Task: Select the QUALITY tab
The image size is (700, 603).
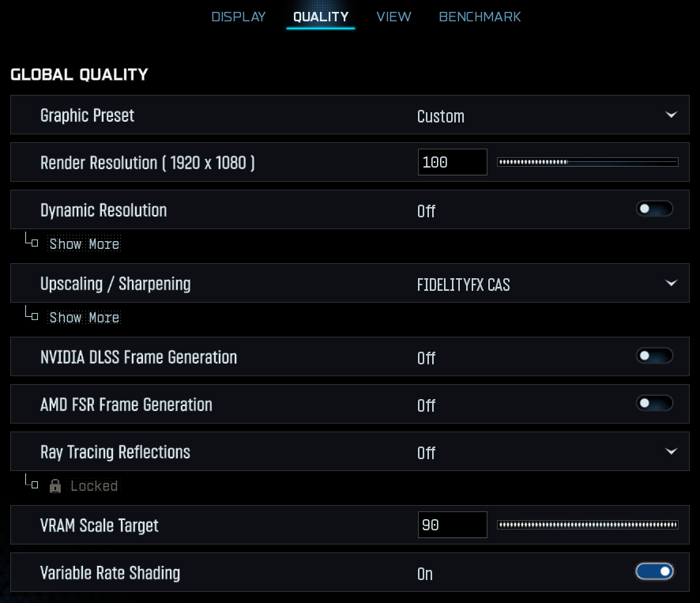Action: point(321,17)
